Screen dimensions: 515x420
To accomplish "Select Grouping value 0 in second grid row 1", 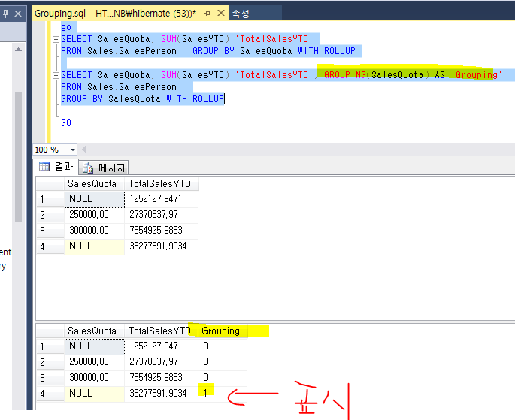I will [223, 346].
